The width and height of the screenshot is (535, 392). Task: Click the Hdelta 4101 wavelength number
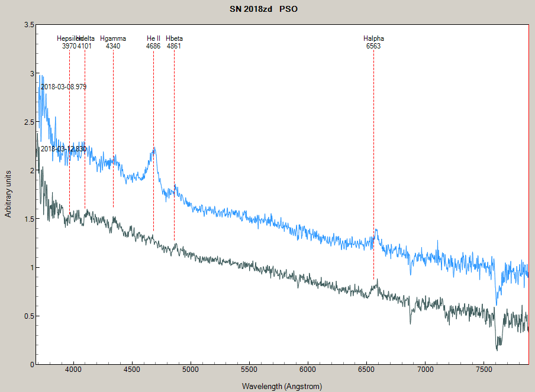pos(85,46)
